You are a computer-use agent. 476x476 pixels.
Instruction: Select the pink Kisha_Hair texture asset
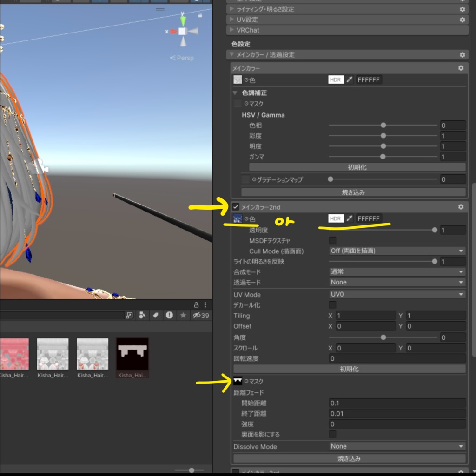14,358
